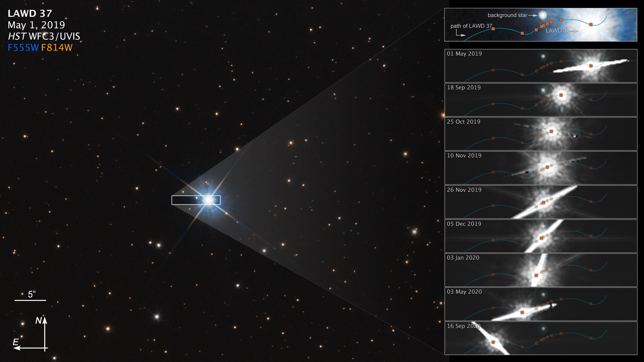Screen dimensions: 644x362
Task: Expand the 16 Sep 2020 panel
Action: [x=465, y=326]
